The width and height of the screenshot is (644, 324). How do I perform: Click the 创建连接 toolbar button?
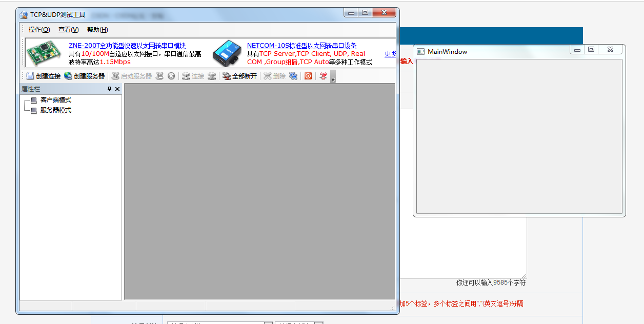click(x=44, y=76)
